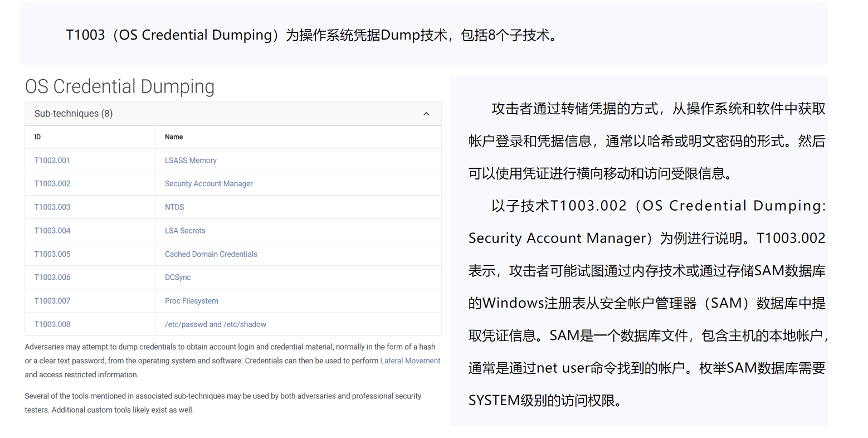Open the T1003.004 ID link
Viewport: 868px width, 438px height.
[52, 231]
